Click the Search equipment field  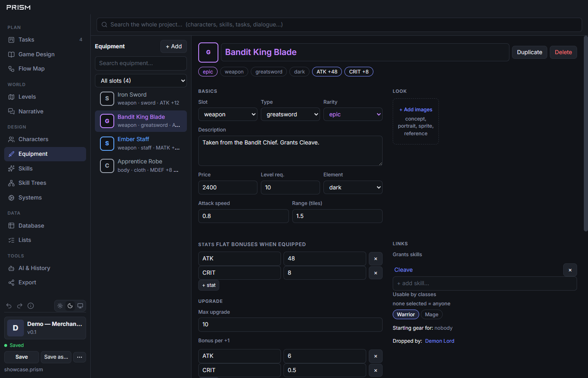pyautogui.click(x=141, y=63)
